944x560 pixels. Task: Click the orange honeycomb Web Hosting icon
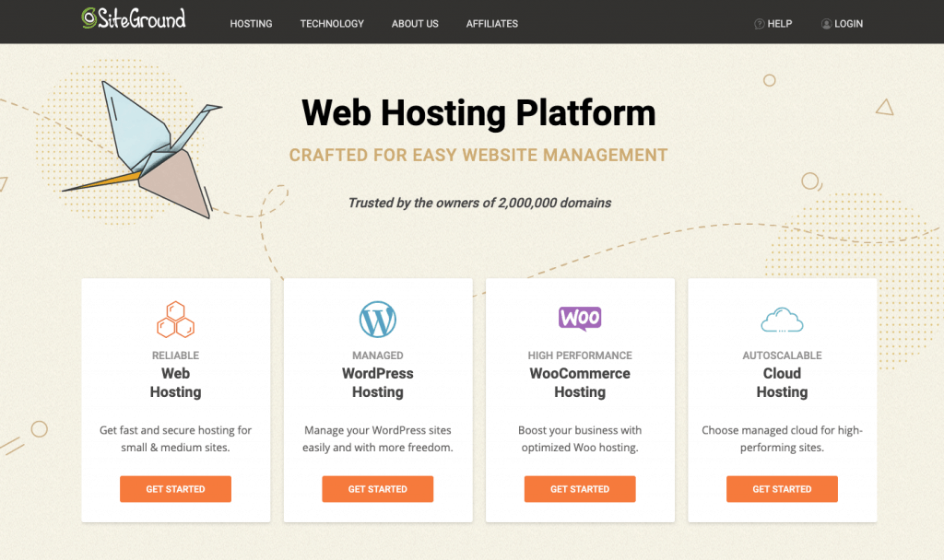175,320
